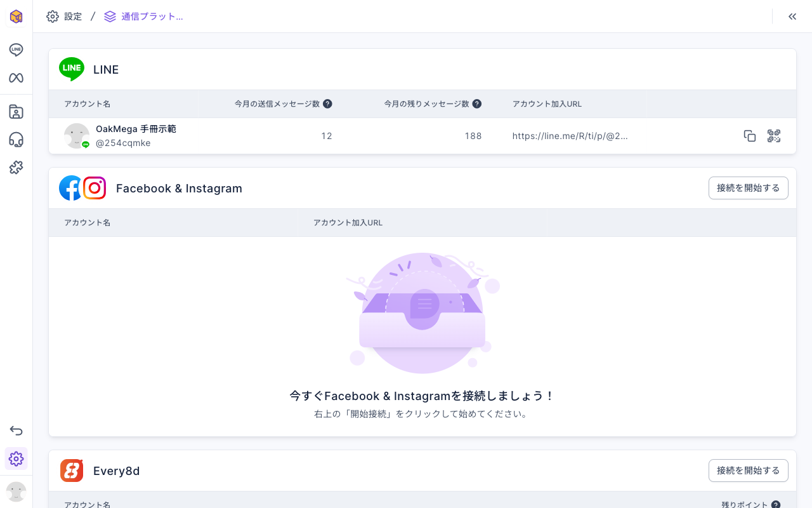This screenshot has width=812, height=508.
Task: Click the OakMega cube logo in sidebar
Action: (x=16, y=17)
